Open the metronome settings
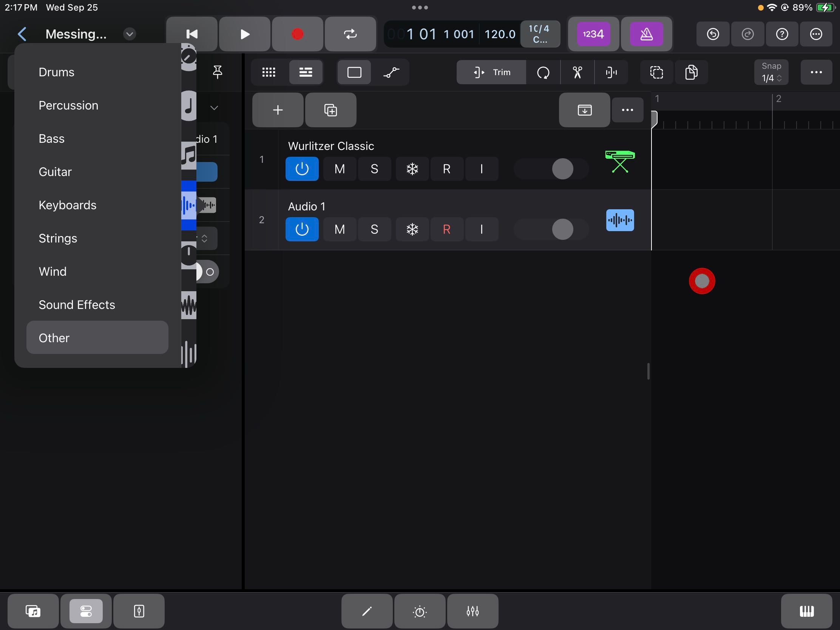 646,34
